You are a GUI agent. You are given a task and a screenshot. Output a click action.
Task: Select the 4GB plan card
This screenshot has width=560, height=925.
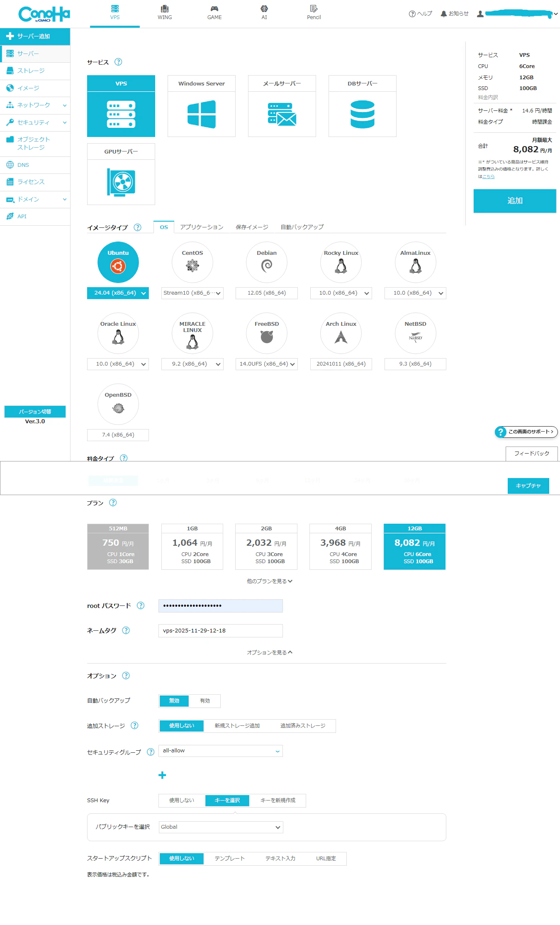tap(341, 547)
